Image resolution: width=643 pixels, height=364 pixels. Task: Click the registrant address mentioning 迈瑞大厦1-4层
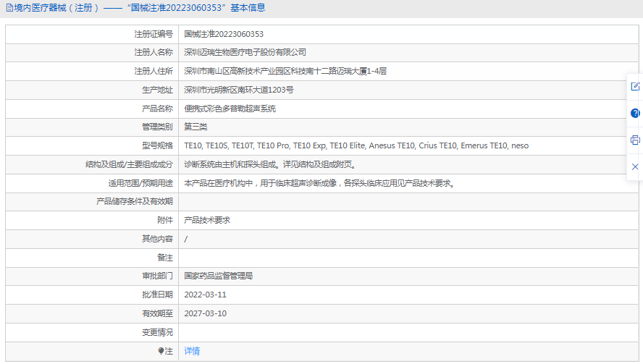[285, 72]
